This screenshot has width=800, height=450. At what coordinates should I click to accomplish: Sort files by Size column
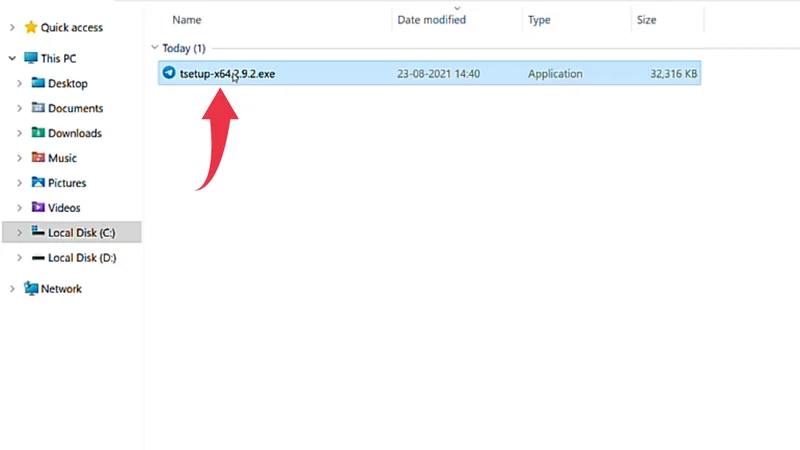pyautogui.click(x=648, y=19)
